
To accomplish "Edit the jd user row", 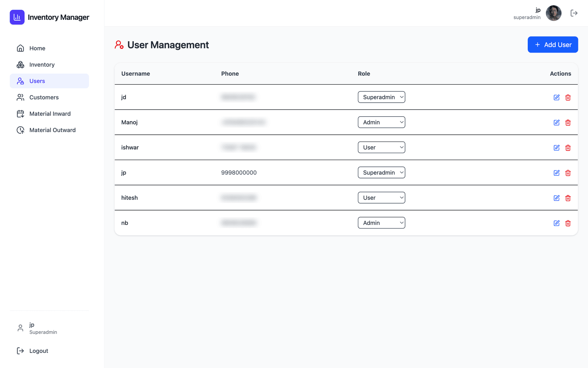I will click(557, 98).
